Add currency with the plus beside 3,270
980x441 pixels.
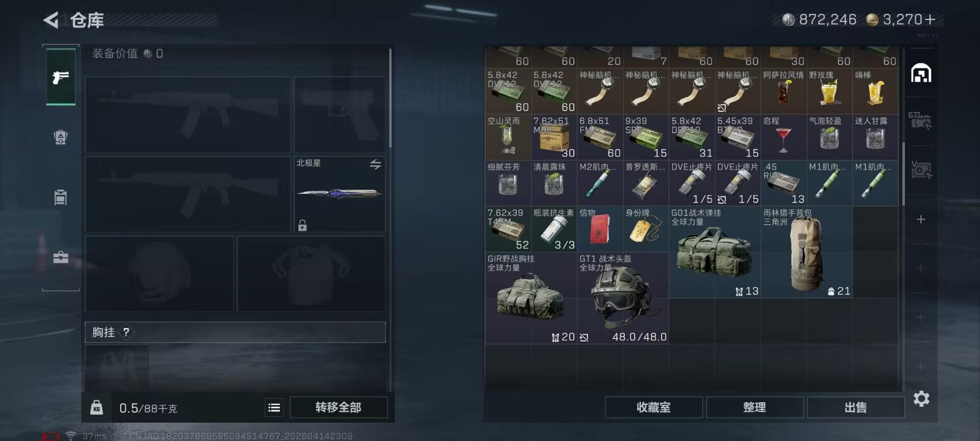pyautogui.click(x=930, y=19)
